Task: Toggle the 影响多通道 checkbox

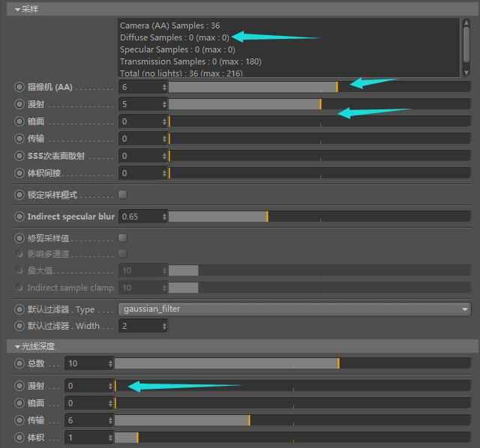Action: 123,254
